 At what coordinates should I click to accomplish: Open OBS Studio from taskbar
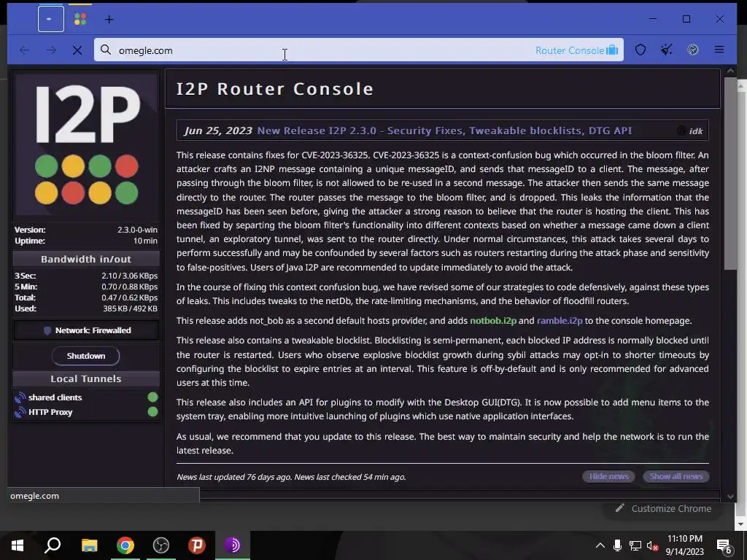coord(161,545)
